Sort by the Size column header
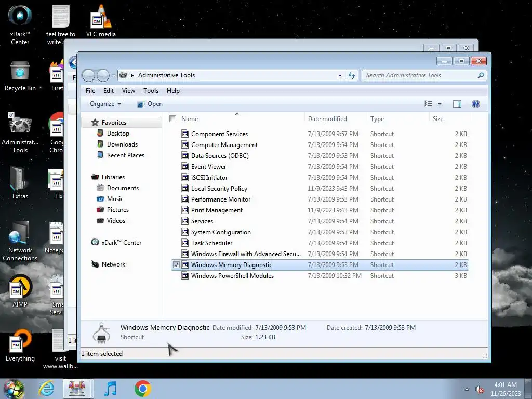Viewport: 532px width, 399px height. pos(450,119)
